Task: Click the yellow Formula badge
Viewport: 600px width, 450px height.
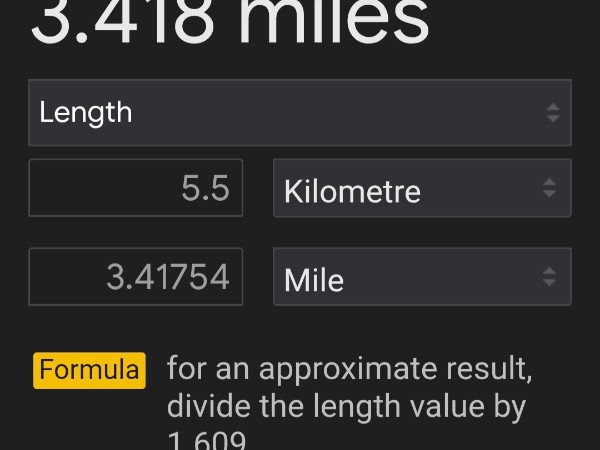Action: [x=90, y=370]
